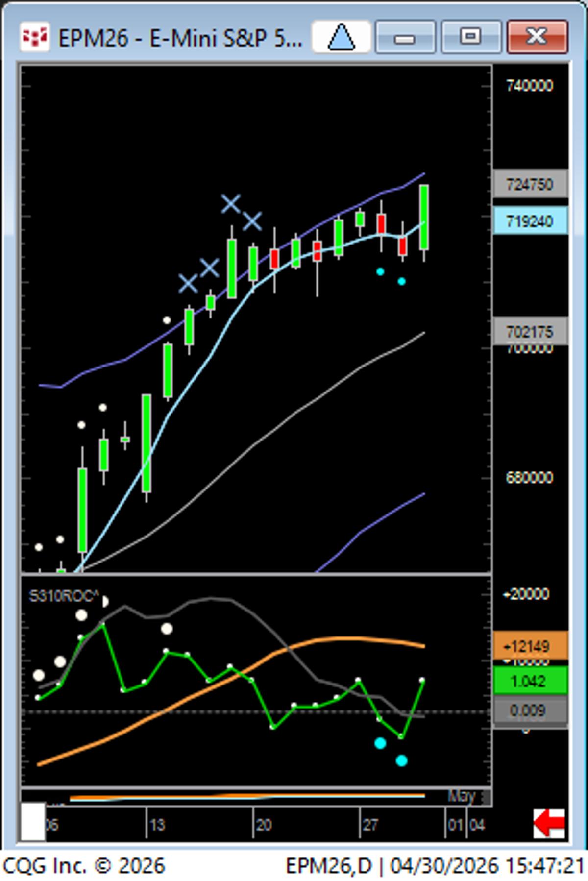Click the blue triangle alert button
Viewport: 588px width, 881px height.
[x=341, y=37]
